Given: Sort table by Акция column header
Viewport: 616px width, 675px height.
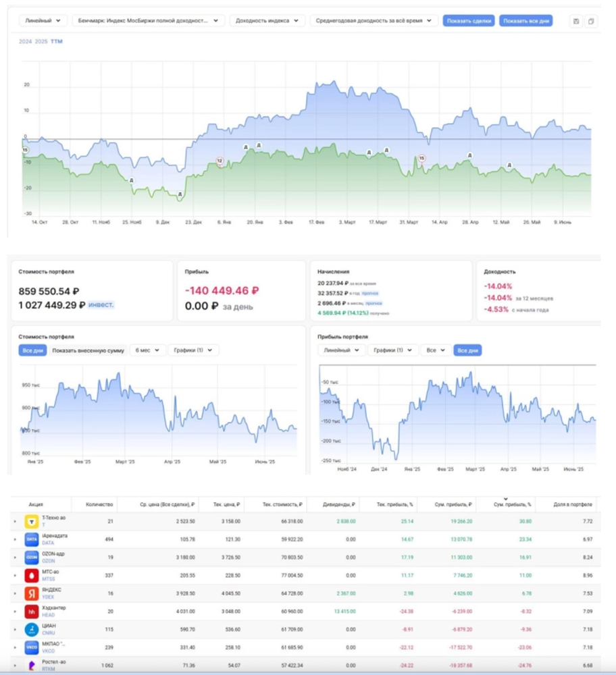Looking at the screenshot, I should click(36, 504).
